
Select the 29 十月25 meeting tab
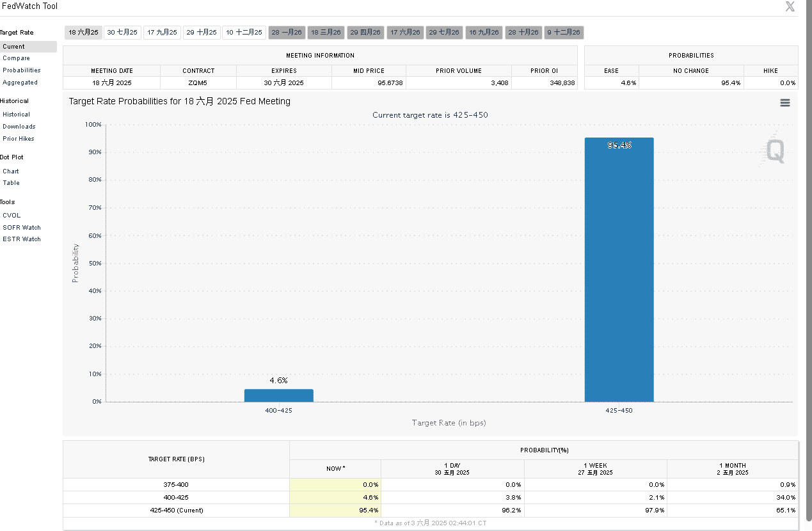[x=202, y=32]
